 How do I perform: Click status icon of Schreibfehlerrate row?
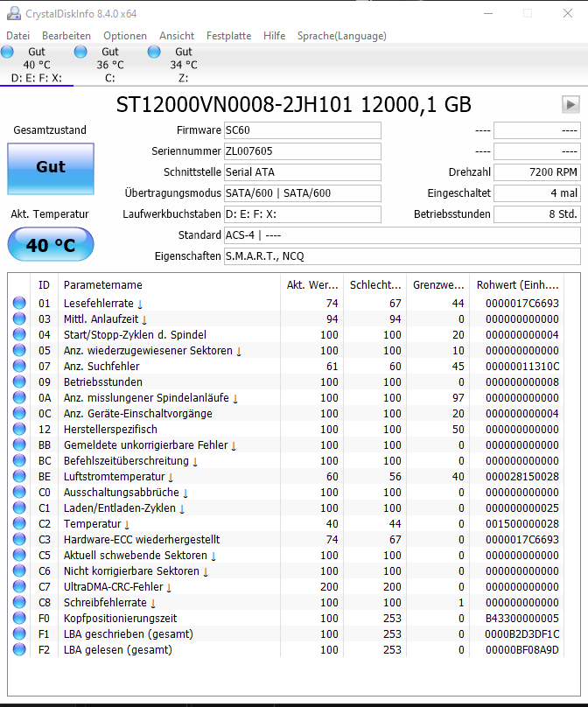pyautogui.click(x=19, y=602)
